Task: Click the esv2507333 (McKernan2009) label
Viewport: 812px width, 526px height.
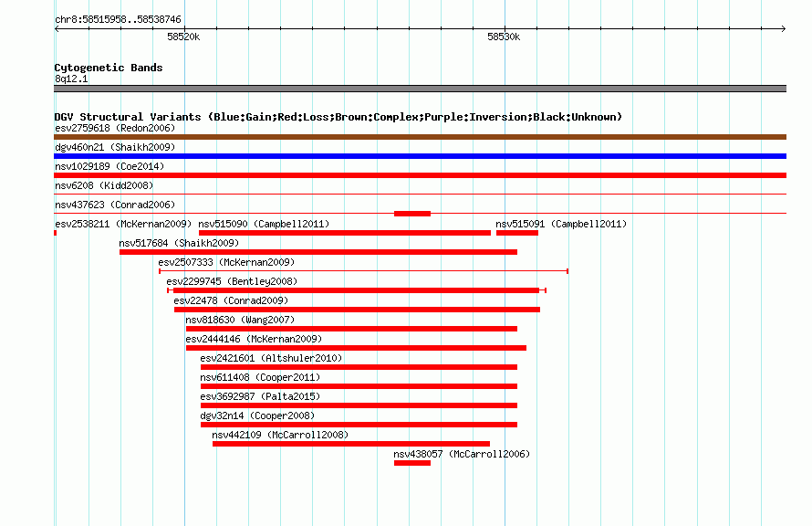Action: coord(226,262)
